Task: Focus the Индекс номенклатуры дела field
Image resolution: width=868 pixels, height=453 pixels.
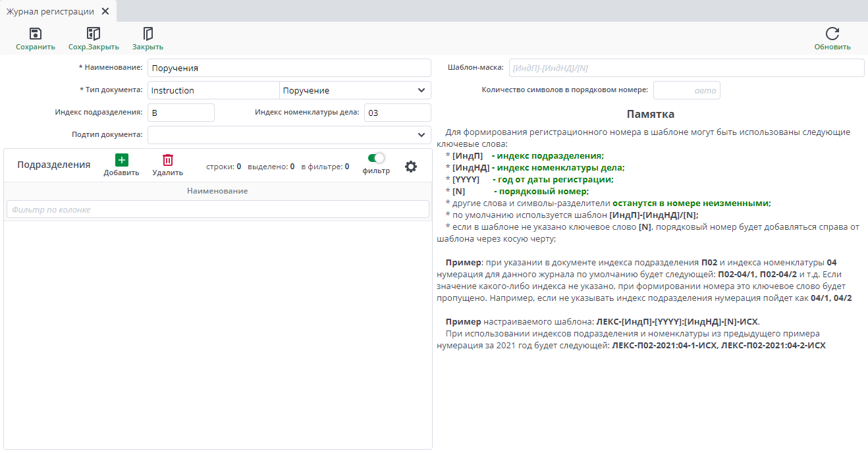Action: click(x=398, y=113)
